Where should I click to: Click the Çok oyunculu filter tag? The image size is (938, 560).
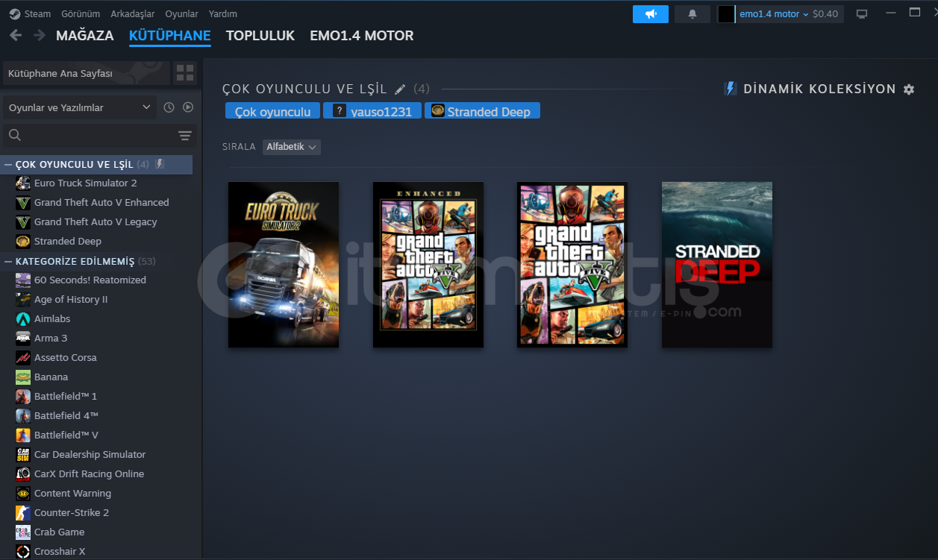point(273,111)
